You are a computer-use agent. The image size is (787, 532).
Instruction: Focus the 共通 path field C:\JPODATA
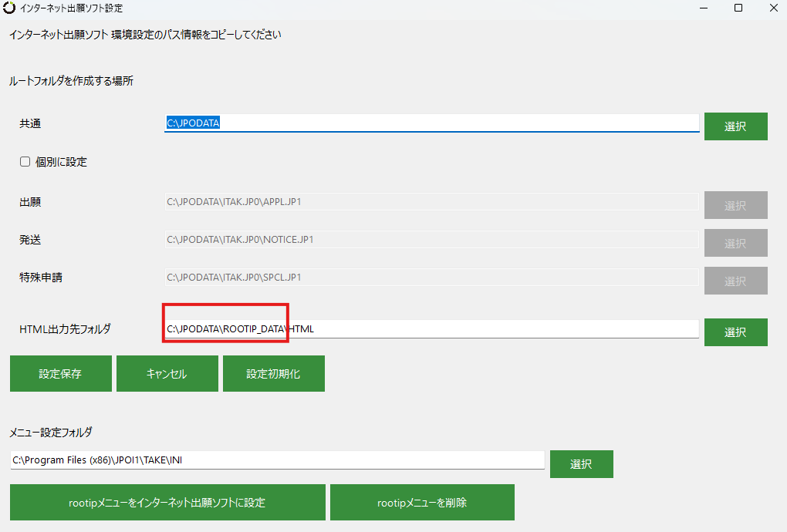point(431,123)
